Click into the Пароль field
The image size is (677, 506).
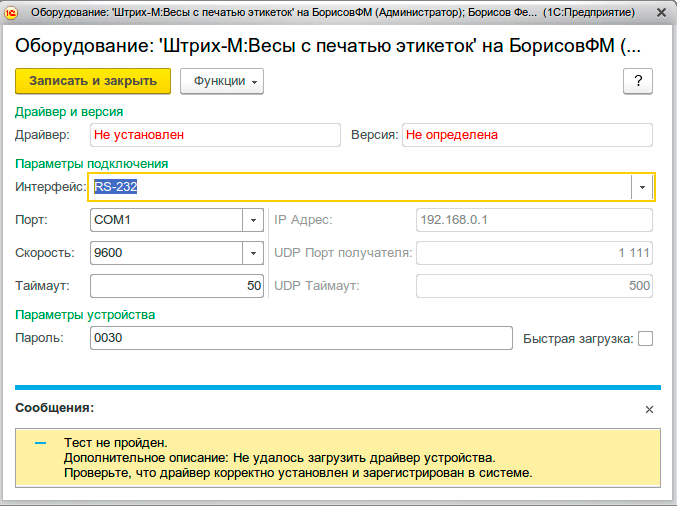click(x=300, y=338)
